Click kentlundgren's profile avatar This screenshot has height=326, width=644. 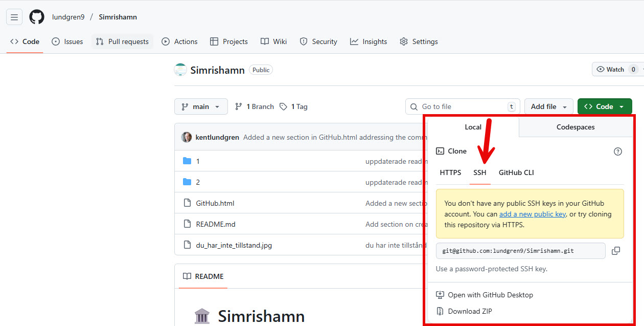(187, 137)
